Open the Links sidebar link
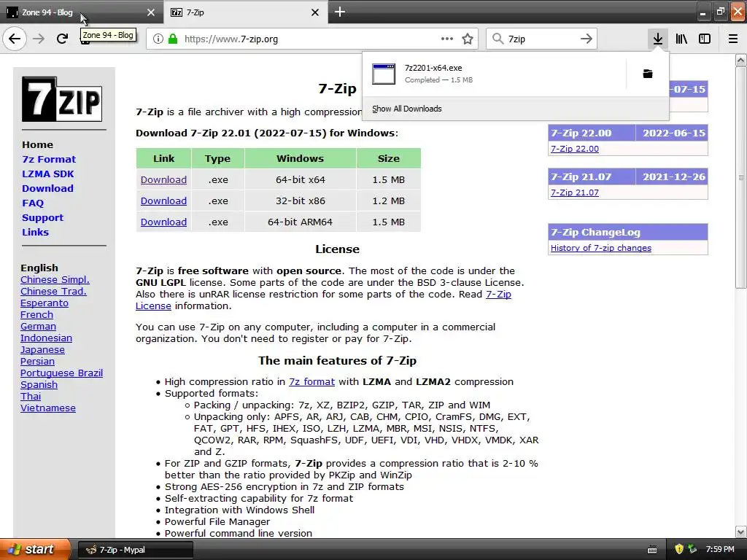The image size is (747, 560). (35, 233)
